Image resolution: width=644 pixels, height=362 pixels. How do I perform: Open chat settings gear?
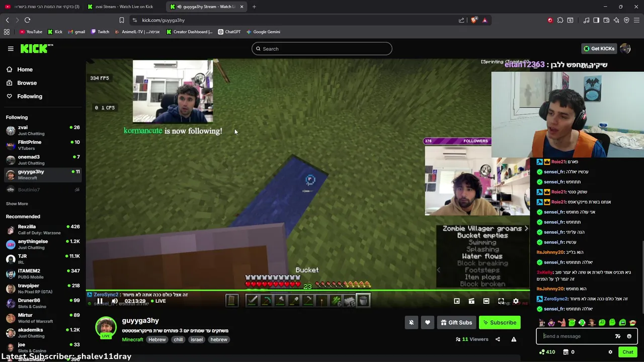(610, 352)
